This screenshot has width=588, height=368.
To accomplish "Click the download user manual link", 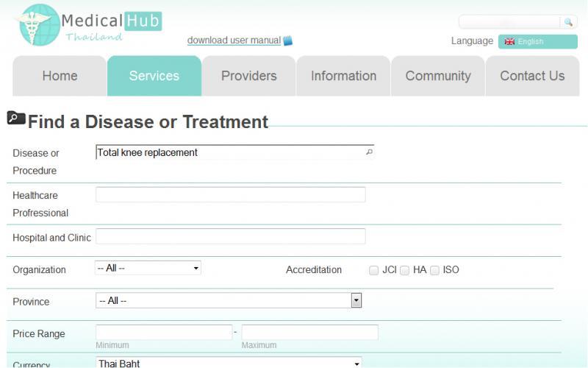I will [234, 40].
